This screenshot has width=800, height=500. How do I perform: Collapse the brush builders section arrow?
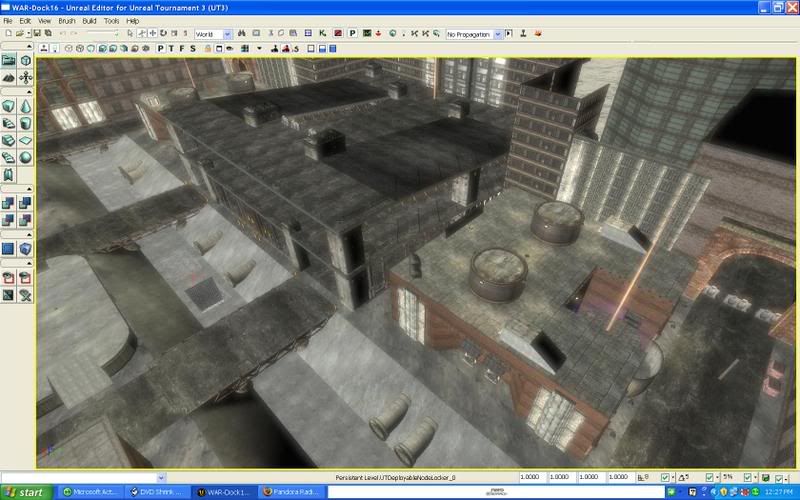pos(29,92)
